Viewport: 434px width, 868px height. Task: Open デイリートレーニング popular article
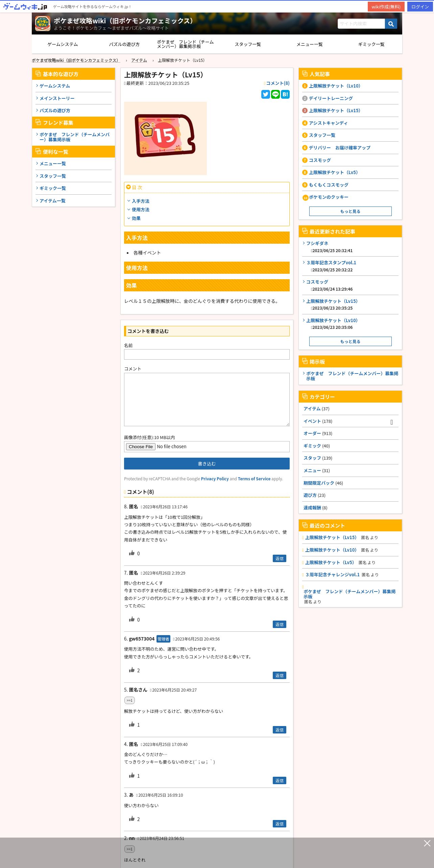331,98
